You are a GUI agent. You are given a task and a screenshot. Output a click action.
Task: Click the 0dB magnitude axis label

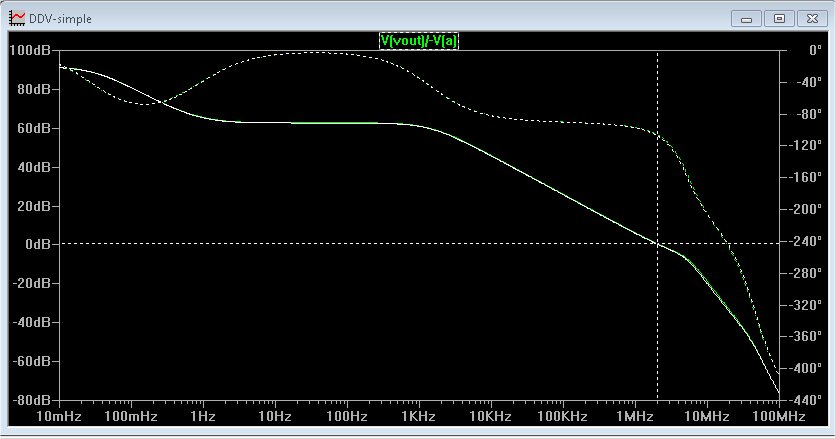coord(37,244)
